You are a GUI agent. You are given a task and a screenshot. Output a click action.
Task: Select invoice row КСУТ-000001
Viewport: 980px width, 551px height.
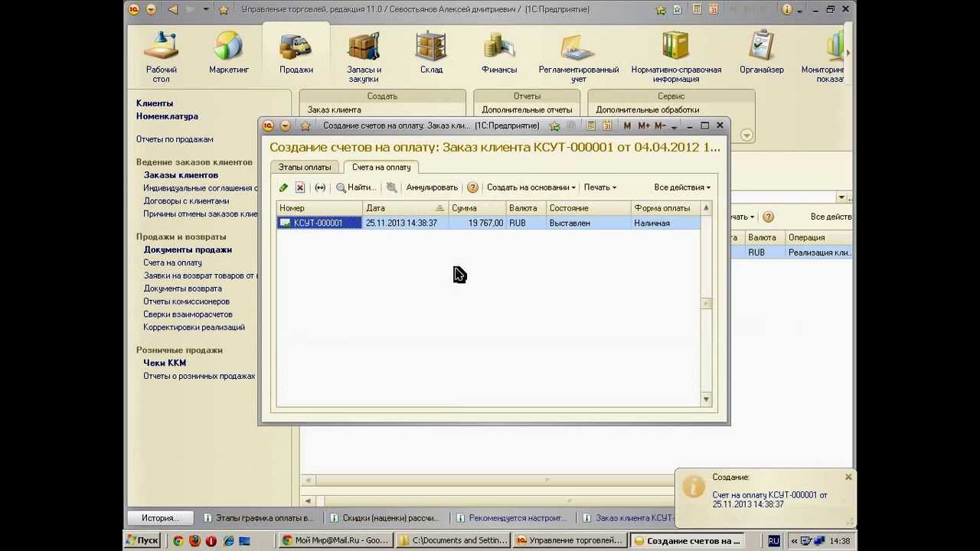(488, 223)
